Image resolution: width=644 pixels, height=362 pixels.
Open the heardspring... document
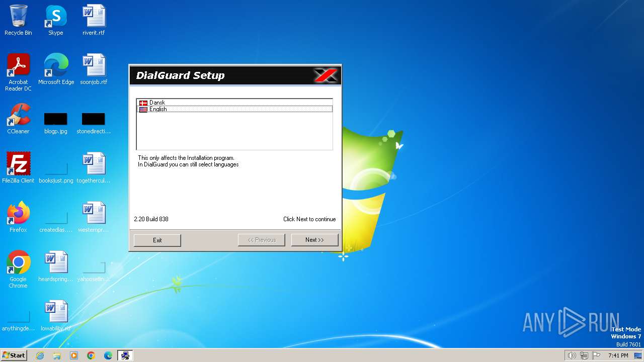pos(56,266)
